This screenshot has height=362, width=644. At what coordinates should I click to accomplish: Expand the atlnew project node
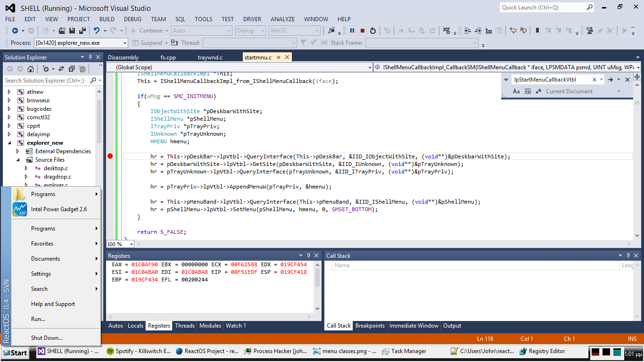pos(9,92)
